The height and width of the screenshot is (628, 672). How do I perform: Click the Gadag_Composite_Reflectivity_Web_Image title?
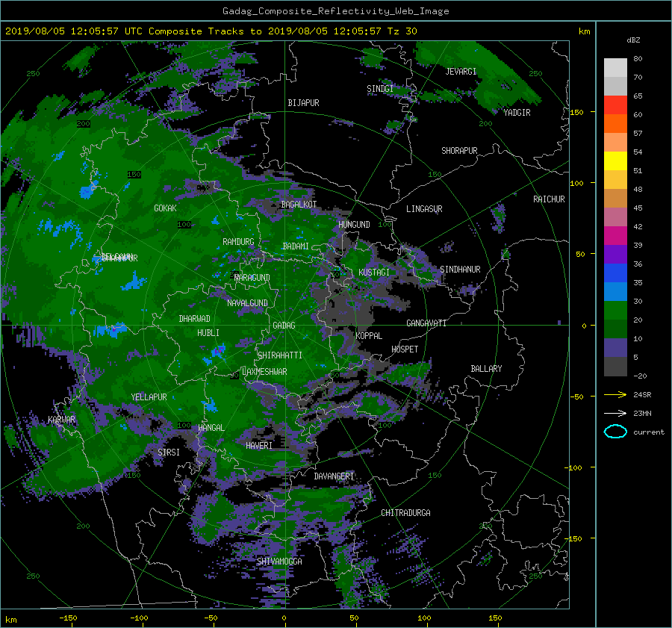point(335,11)
